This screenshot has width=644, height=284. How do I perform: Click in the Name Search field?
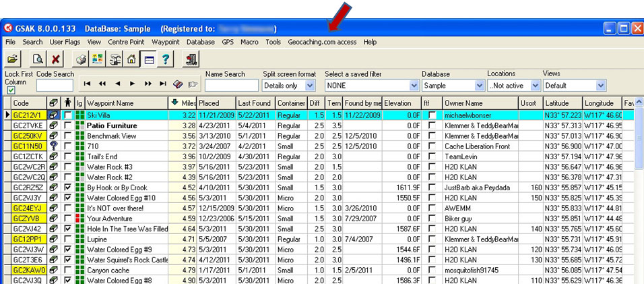232,86
